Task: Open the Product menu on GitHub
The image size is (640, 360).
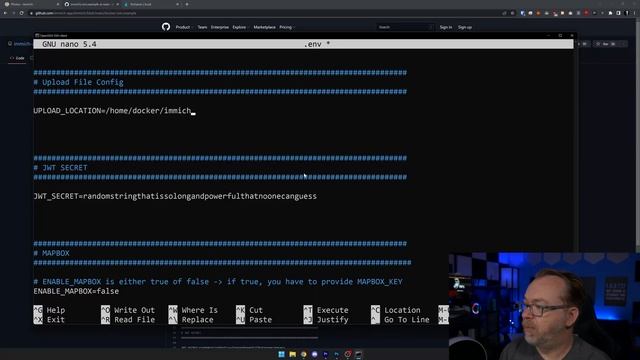Action: [184, 27]
